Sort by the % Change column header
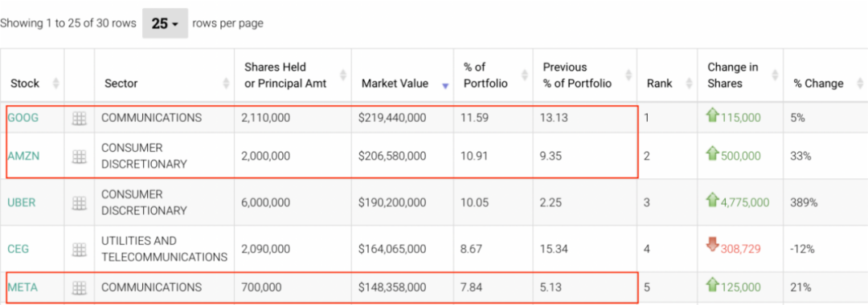868x305 pixels. [819, 83]
